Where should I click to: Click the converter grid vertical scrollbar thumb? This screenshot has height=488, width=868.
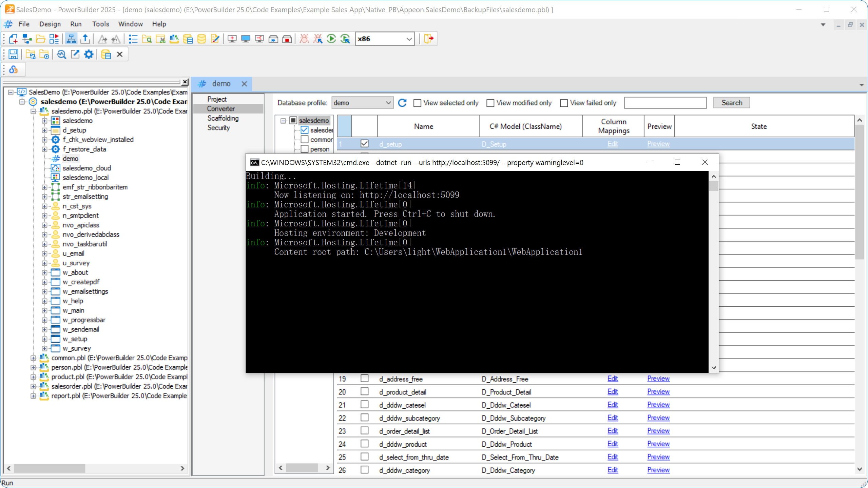click(859, 192)
